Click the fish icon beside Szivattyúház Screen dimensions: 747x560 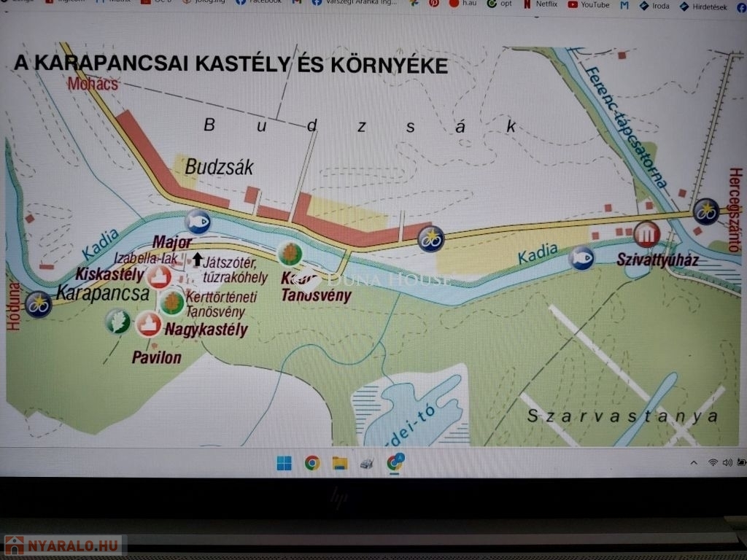[581, 257]
